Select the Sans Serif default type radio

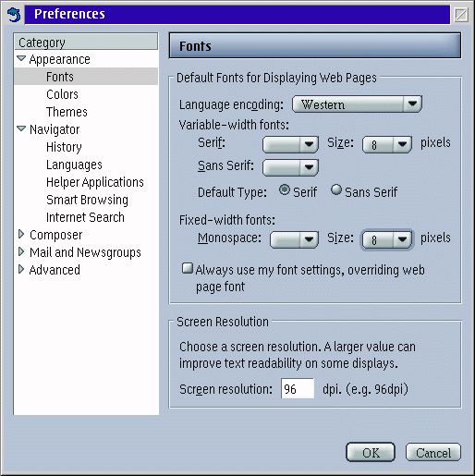(336, 189)
